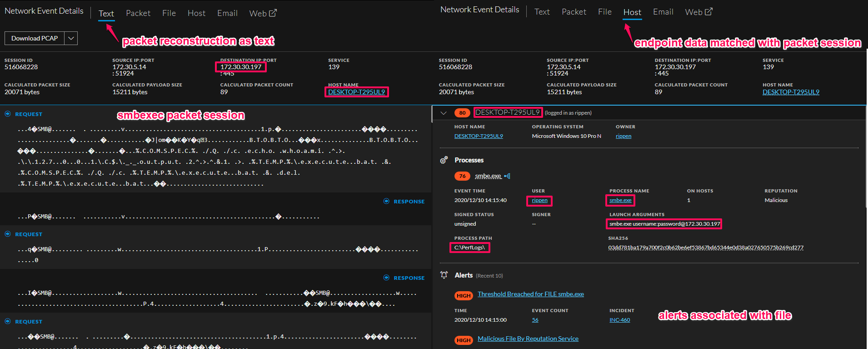Click the rippen link under Owner
Viewport: 868px width, 349px height.
pyautogui.click(x=623, y=136)
